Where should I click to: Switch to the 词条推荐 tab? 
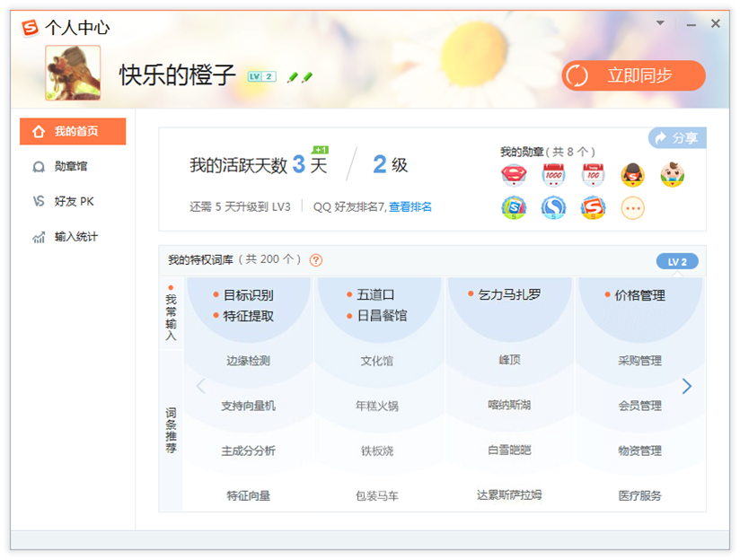172,431
